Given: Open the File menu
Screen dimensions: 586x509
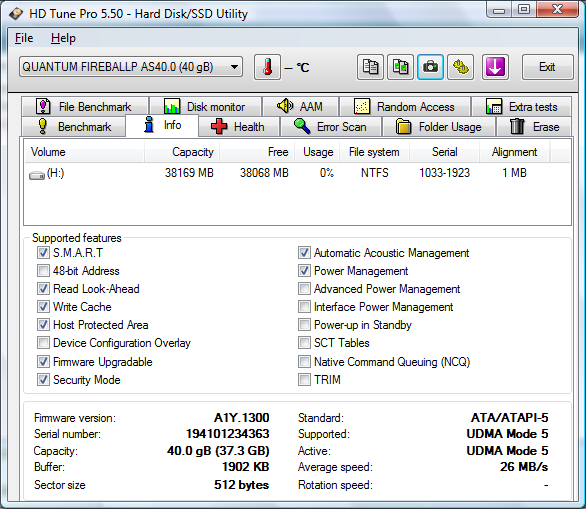Looking at the screenshot, I should coord(24,38).
